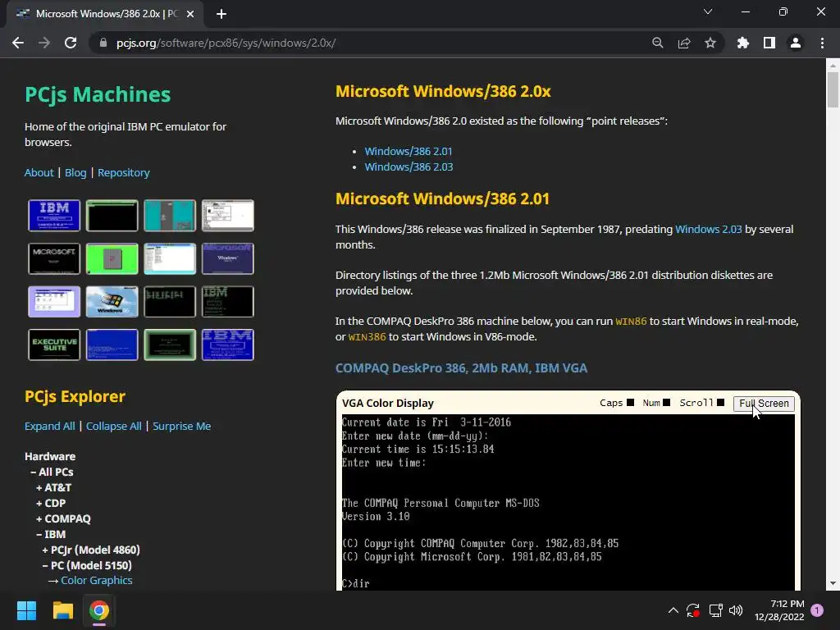Image resolution: width=840 pixels, height=630 pixels.
Task: Open the Windows 95 thumbnail
Action: [112, 301]
